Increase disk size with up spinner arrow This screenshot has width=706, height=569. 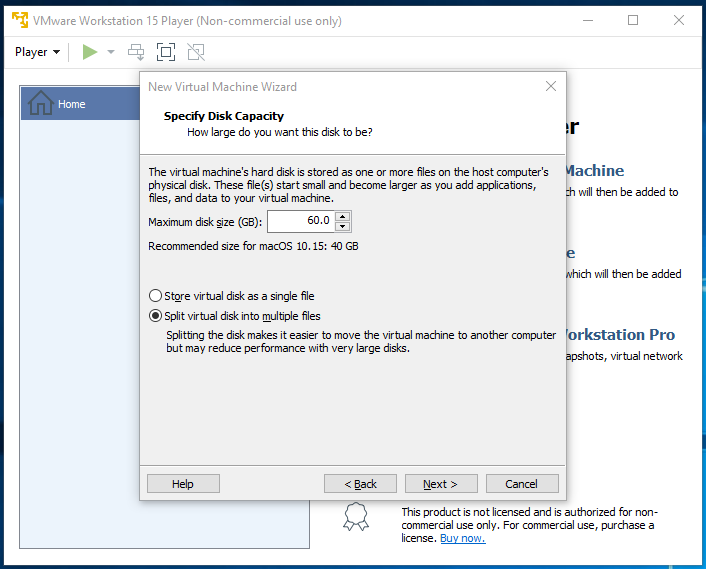pos(343,216)
